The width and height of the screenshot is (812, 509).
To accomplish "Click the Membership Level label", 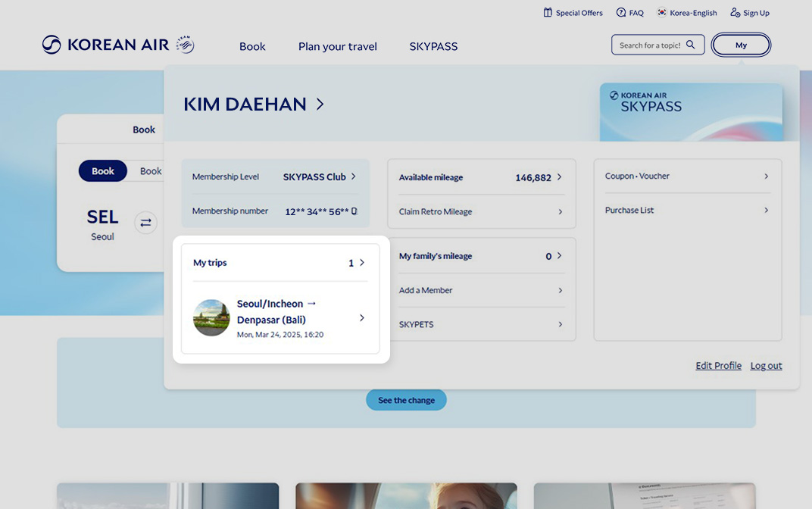I will 225,176.
